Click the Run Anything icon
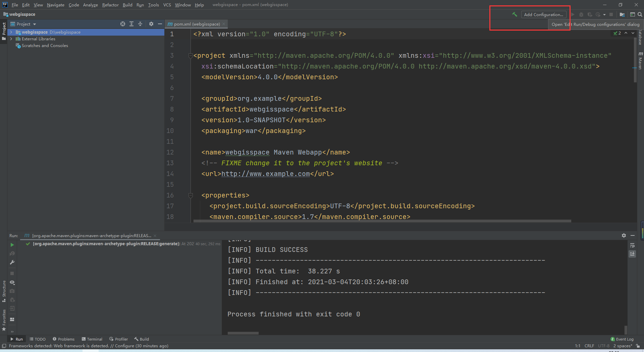This screenshot has width=644, height=352. (x=633, y=14)
